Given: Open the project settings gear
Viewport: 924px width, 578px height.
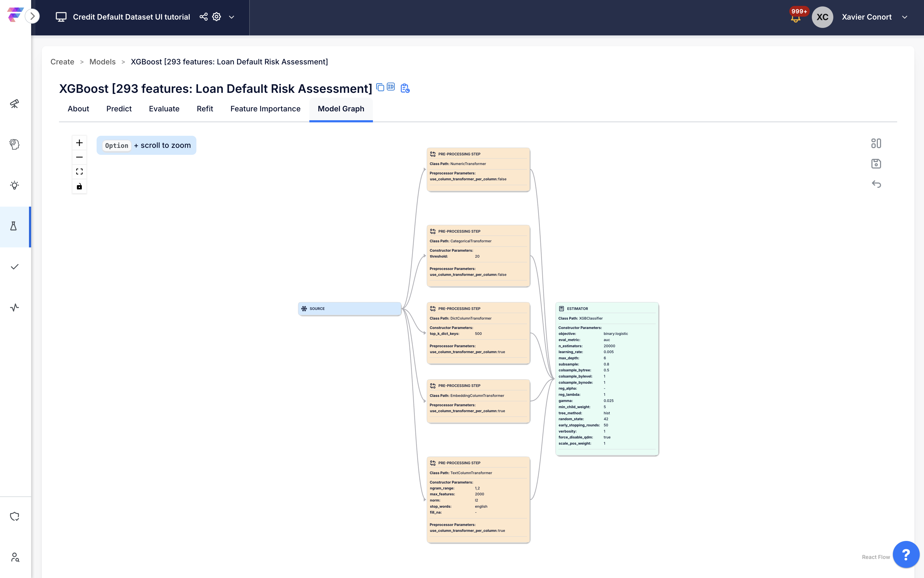Looking at the screenshot, I should (x=217, y=17).
